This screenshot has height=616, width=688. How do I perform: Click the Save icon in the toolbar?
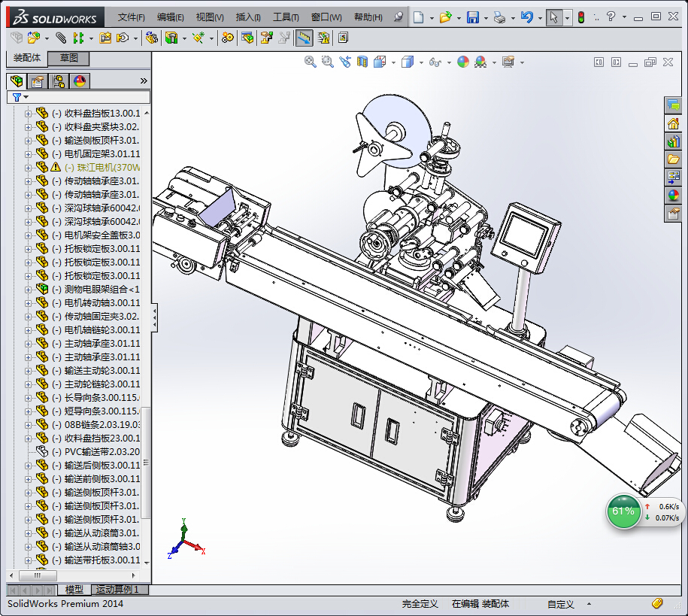pyautogui.click(x=472, y=17)
